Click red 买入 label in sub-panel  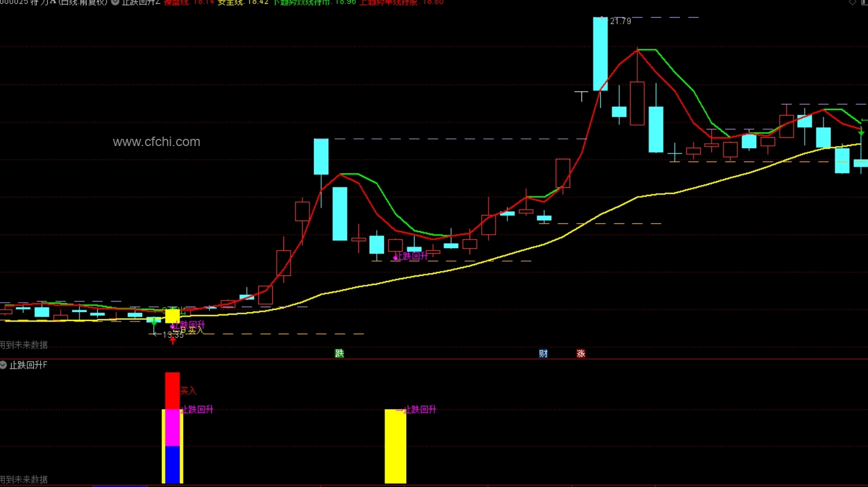[188, 391]
